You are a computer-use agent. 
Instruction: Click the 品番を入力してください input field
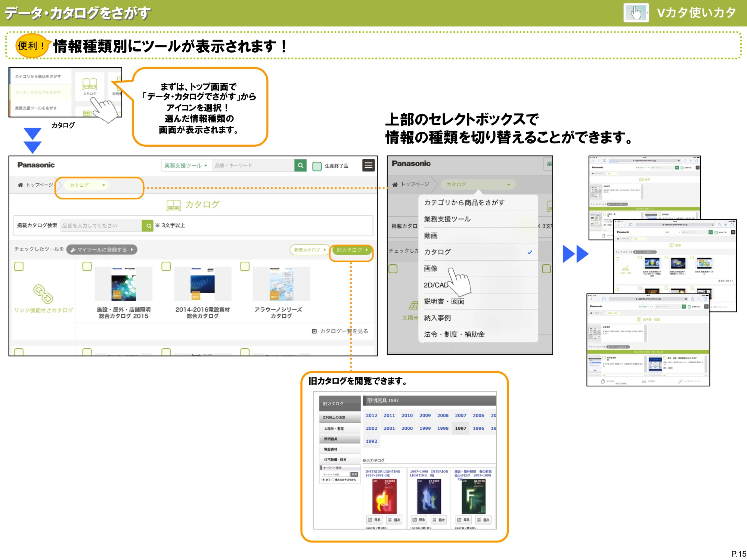(101, 225)
